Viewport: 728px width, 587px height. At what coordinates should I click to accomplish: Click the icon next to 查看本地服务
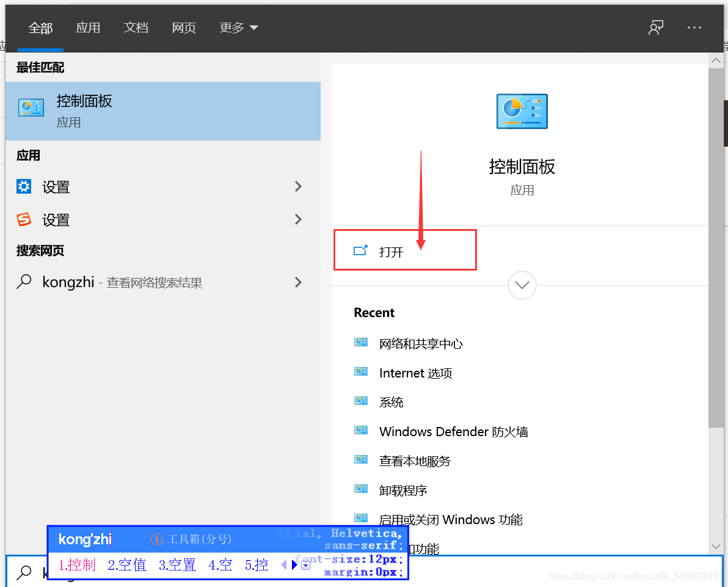[x=361, y=459]
